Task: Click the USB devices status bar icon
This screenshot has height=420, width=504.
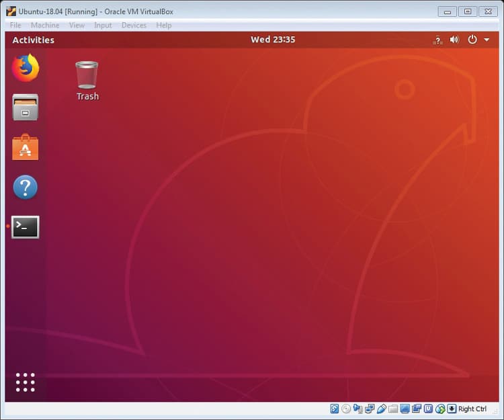Action: (x=381, y=409)
